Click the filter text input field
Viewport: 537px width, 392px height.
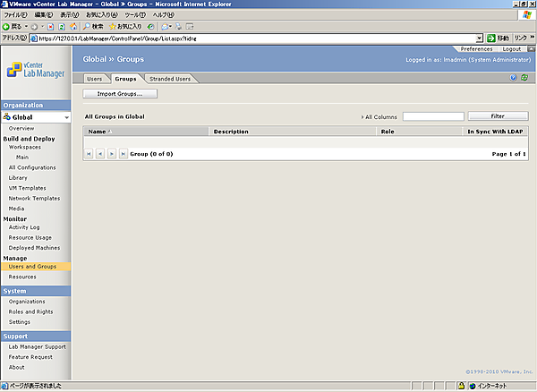[x=433, y=116]
